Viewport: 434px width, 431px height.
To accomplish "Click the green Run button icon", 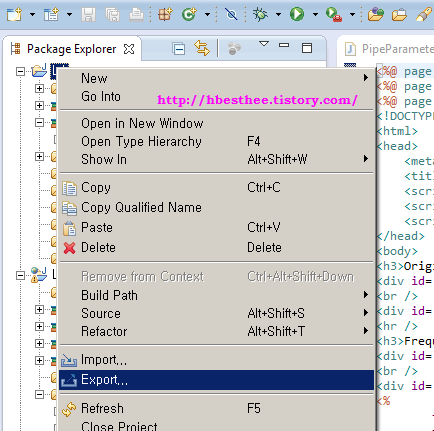I will 297,14.
